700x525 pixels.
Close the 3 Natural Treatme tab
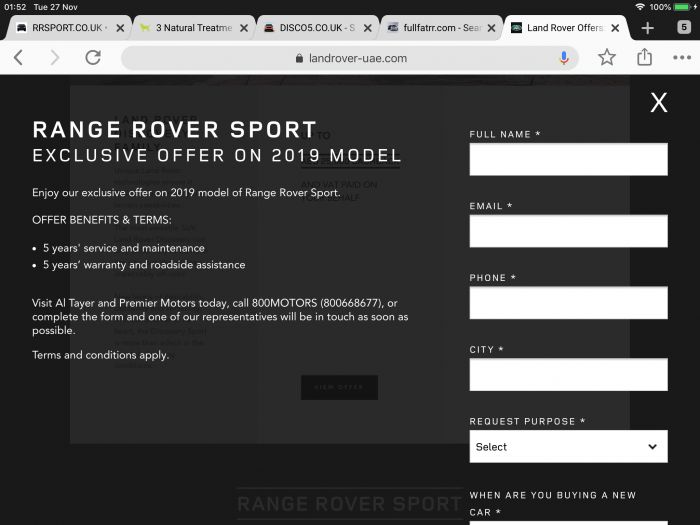pyautogui.click(x=244, y=28)
